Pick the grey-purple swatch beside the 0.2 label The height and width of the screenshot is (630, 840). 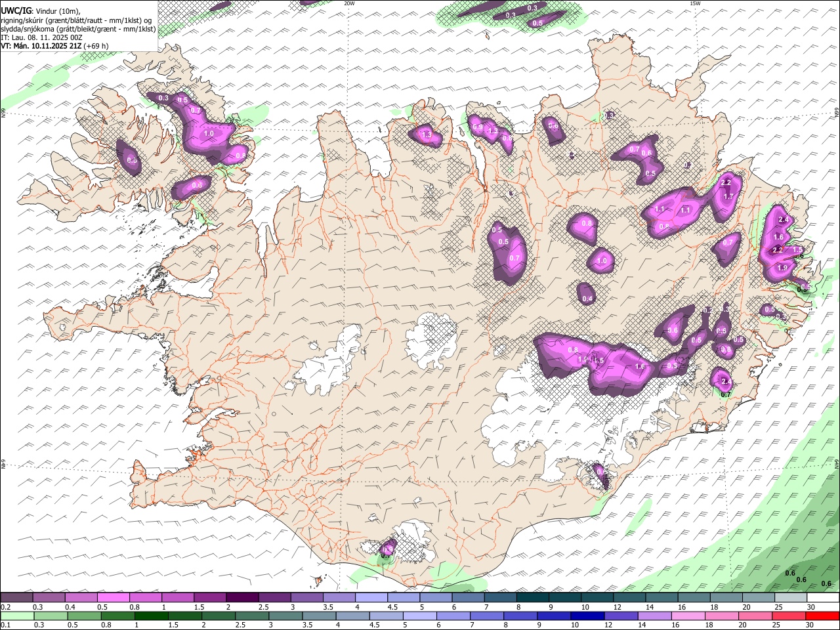(16, 598)
